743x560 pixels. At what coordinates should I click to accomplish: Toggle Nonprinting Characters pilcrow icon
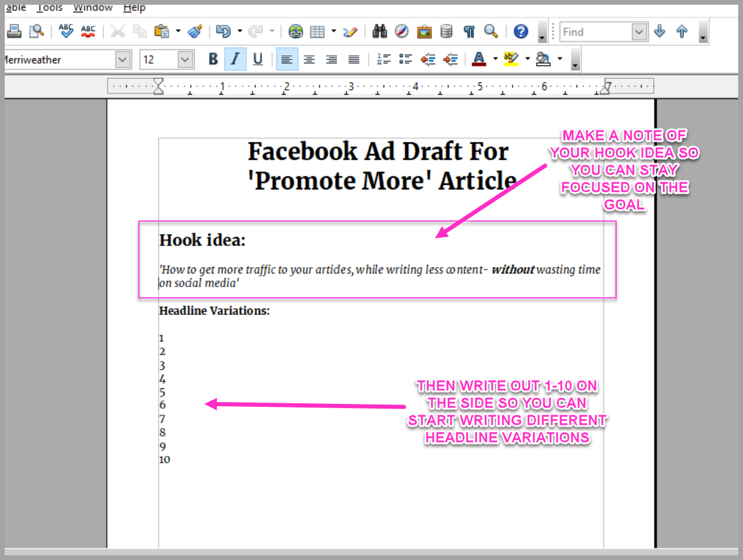[x=470, y=32]
